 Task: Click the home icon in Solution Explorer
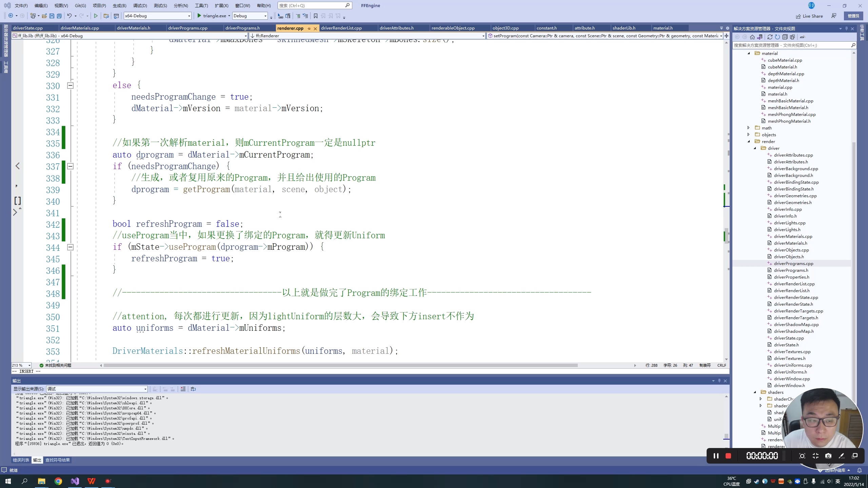tap(752, 37)
